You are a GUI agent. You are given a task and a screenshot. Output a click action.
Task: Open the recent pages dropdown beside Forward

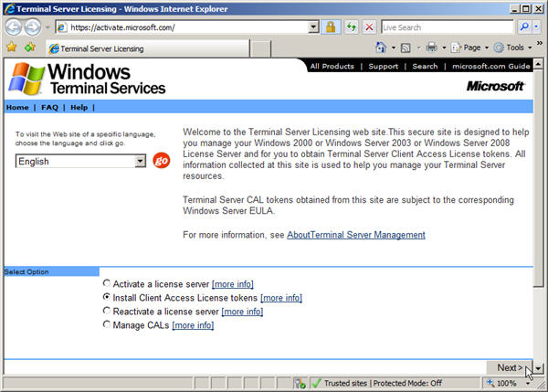click(47, 27)
